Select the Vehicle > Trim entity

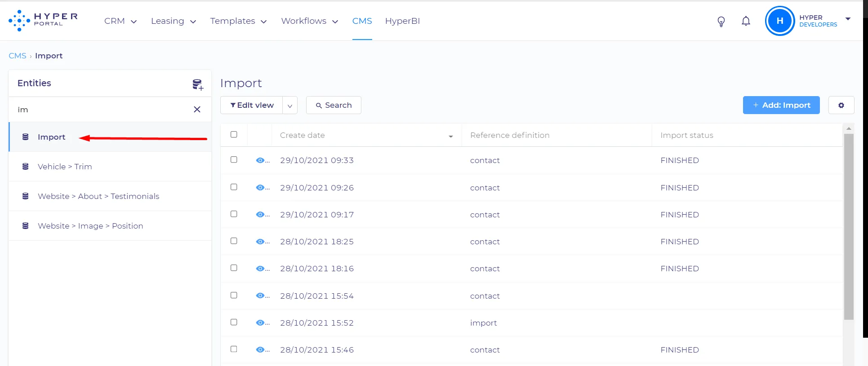pos(110,167)
